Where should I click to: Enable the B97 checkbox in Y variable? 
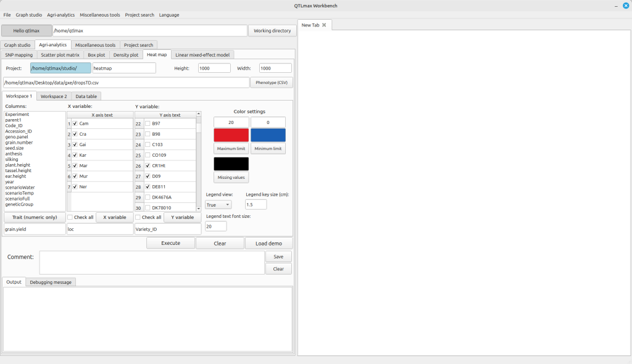click(148, 123)
